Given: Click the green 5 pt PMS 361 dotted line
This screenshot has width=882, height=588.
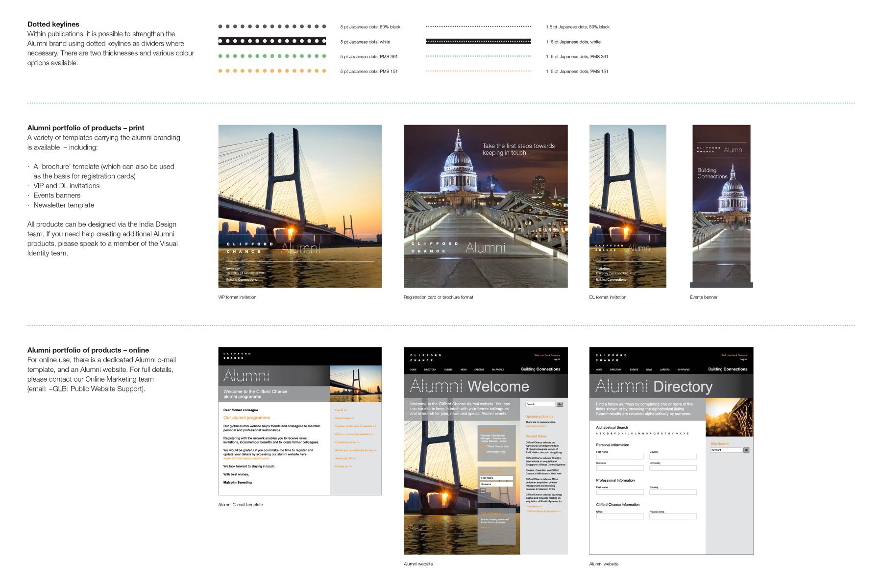Looking at the screenshot, I should click(272, 56).
